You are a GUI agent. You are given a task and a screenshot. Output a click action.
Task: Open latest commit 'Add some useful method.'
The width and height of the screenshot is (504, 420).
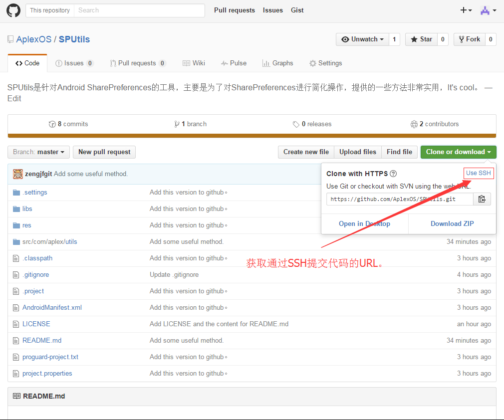[91, 174]
